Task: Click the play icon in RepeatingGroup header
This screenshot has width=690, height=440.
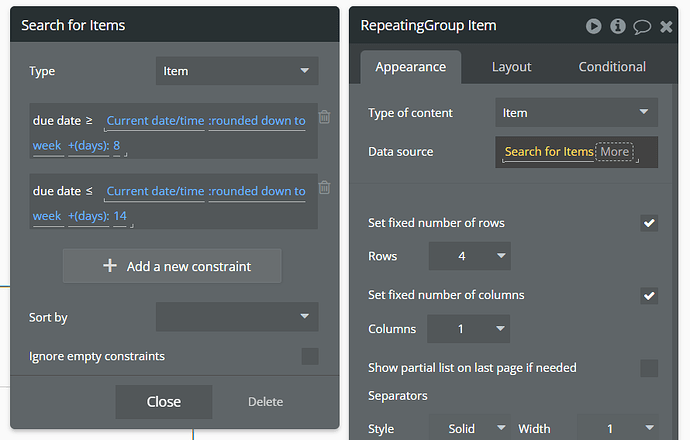Action: click(x=594, y=26)
